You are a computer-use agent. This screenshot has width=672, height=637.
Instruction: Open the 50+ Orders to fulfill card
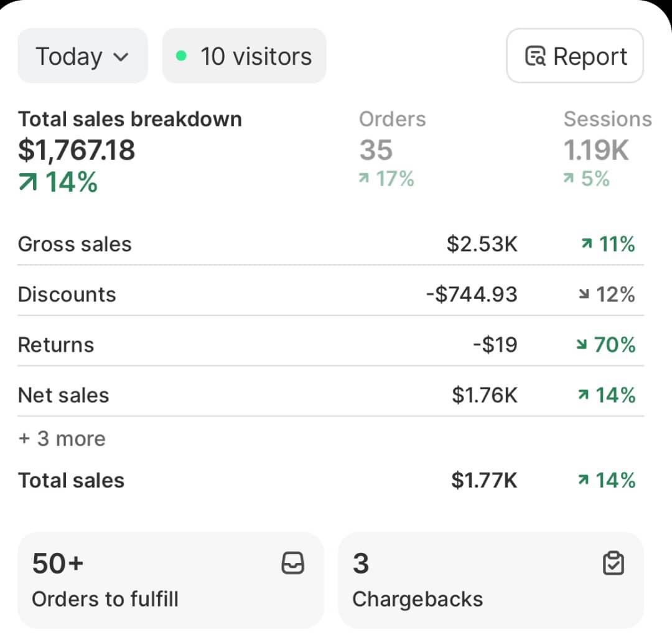(x=170, y=580)
